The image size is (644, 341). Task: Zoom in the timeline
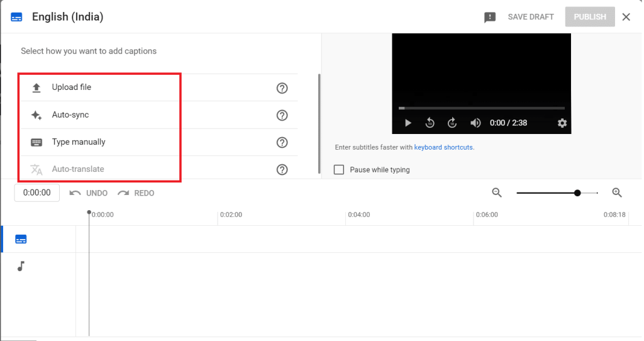tap(617, 193)
